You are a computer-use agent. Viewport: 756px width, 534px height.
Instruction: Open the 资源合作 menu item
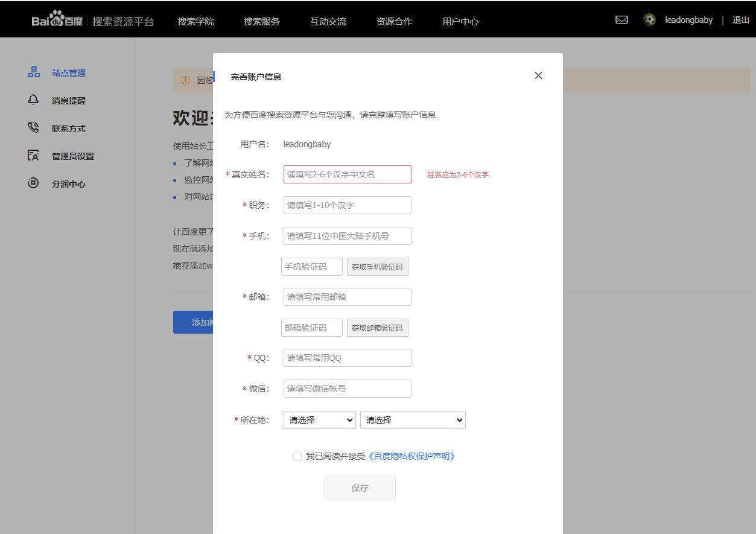pyautogui.click(x=393, y=21)
